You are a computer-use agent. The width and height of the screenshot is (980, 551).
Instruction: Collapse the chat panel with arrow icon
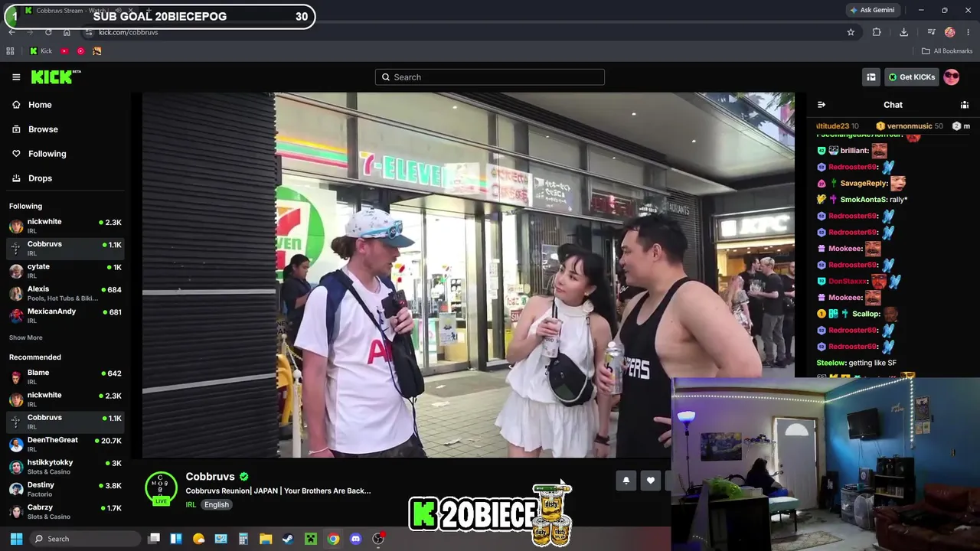822,105
